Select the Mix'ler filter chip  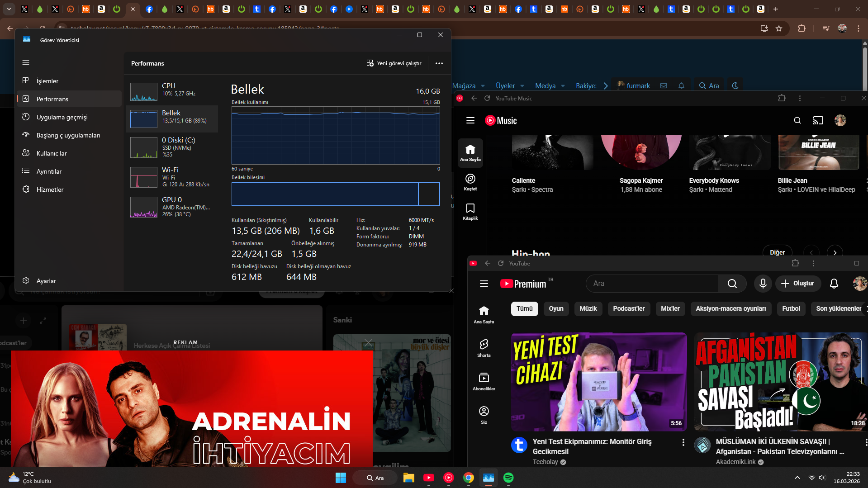pos(670,308)
